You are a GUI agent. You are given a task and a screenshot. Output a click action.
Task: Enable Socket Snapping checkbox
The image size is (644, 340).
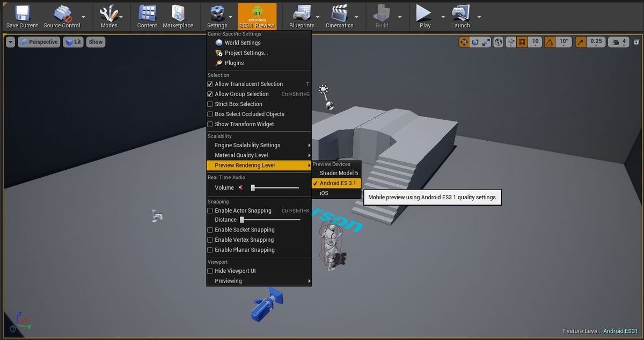click(210, 230)
